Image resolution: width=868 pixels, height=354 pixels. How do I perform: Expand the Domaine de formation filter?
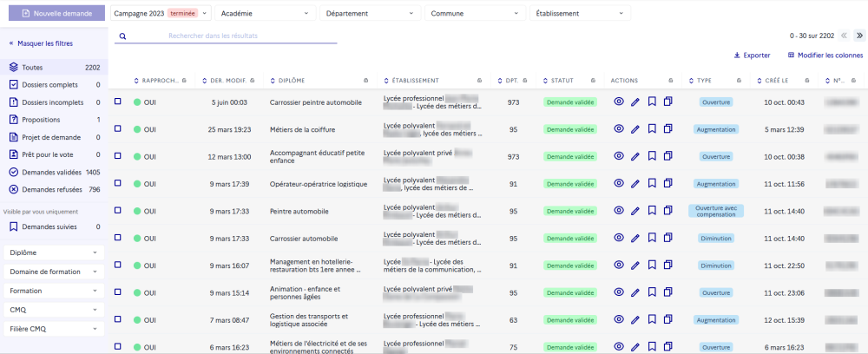(54, 272)
